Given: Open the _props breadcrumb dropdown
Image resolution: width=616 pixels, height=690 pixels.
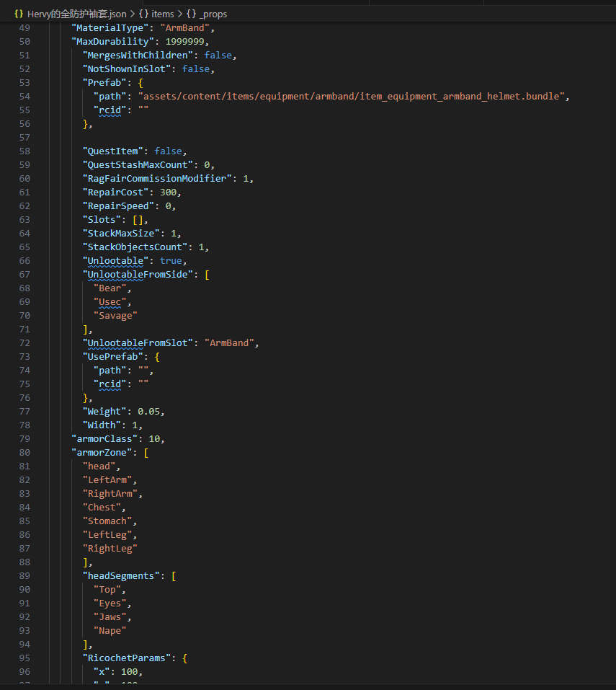Looking at the screenshot, I should pyautogui.click(x=213, y=14).
